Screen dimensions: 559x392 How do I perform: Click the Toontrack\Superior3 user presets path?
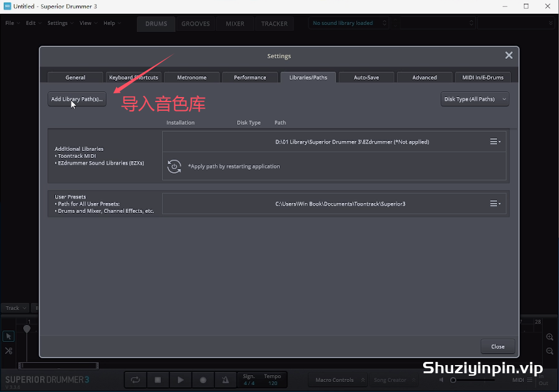pyautogui.click(x=340, y=204)
